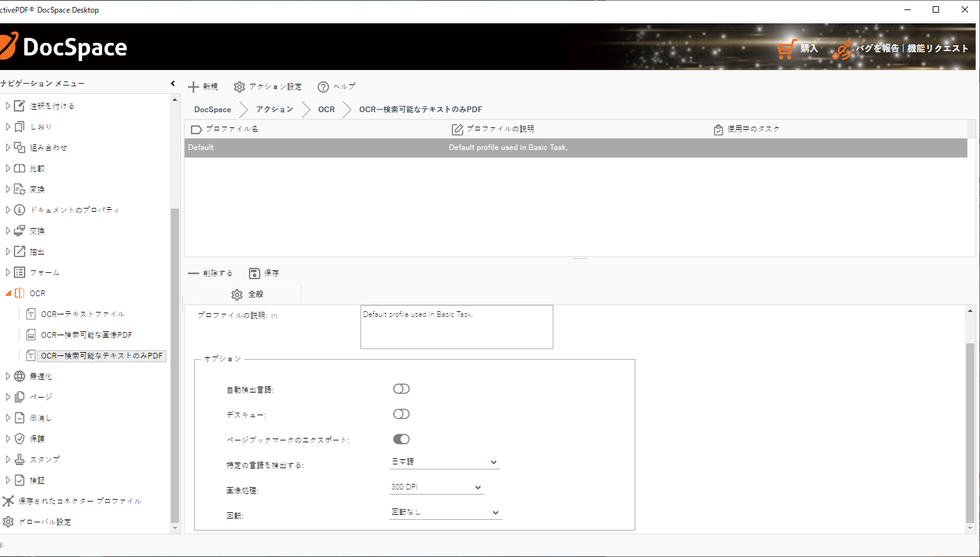Click the extract (抽出) icon
The image size is (980, 557).
coord(20,251)
